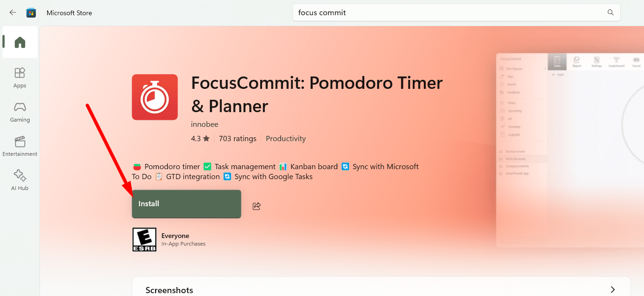Click the Microsoft Store window title
This screenshot has height=296, width=644.
(x=69, y=13)
